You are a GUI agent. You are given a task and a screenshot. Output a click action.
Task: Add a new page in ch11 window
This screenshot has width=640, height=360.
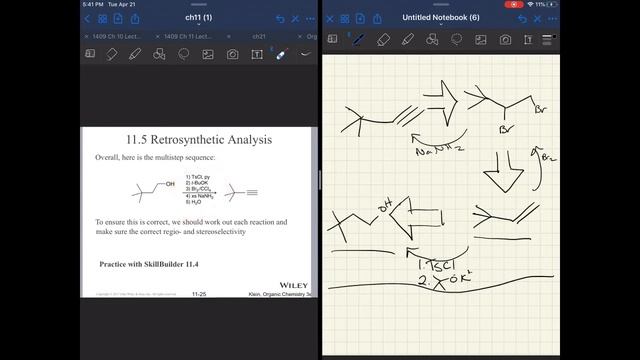coord(118,19)
